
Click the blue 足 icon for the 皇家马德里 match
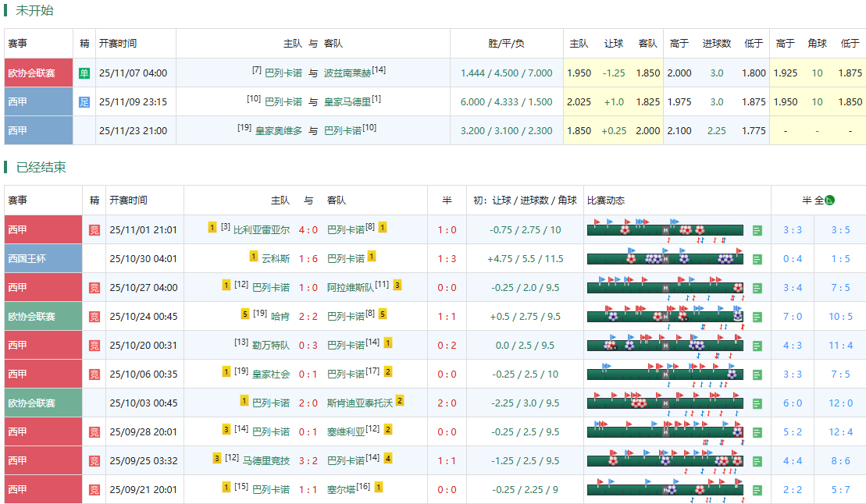(x=84, y=102)
